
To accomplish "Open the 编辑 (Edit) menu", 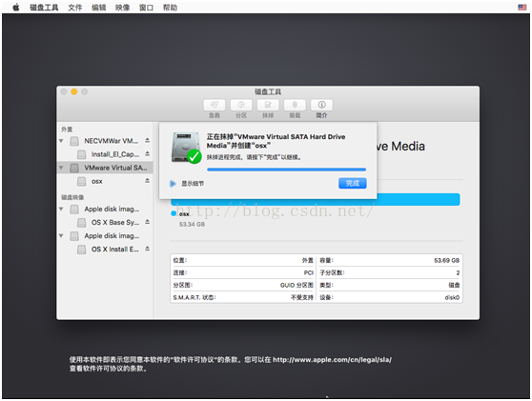I will 99,8.
